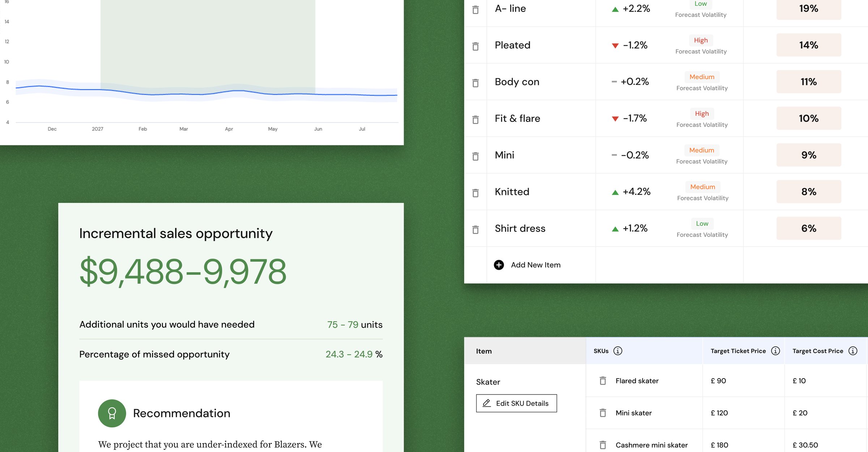The height and width of the screenshot is (452, 868).
Task: Click Target Ticket Price info icon
Action: (x=775, y=351)
